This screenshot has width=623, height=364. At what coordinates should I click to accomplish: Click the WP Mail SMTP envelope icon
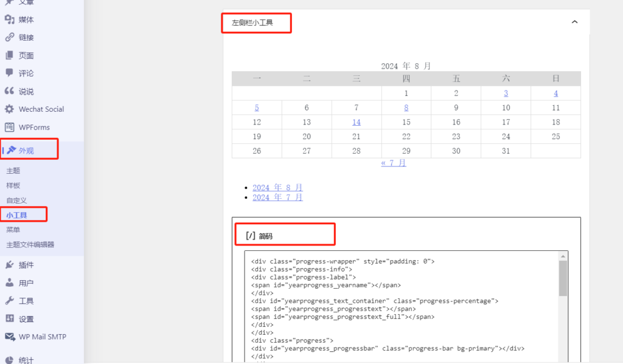[9, 337]
